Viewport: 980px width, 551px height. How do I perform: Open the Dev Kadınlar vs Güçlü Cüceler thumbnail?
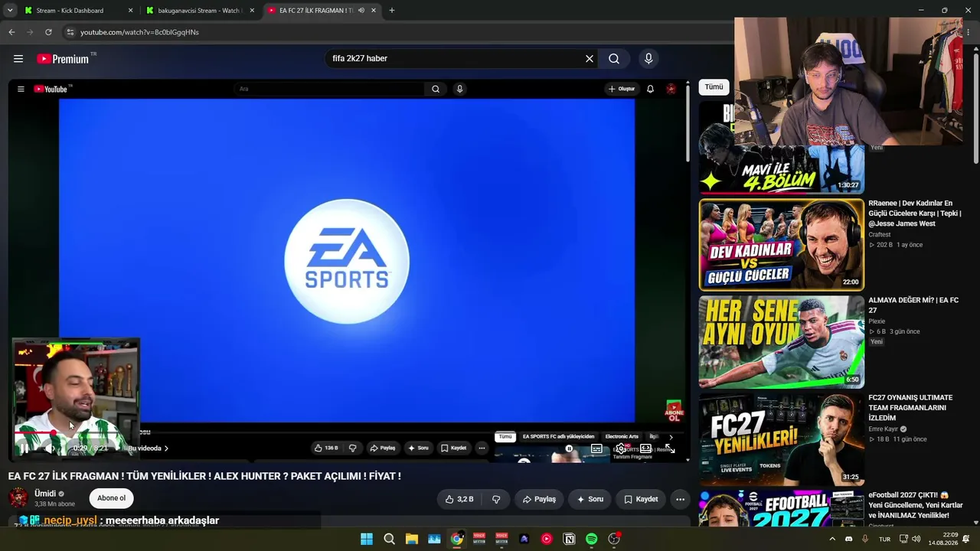[x=781, y=245]
